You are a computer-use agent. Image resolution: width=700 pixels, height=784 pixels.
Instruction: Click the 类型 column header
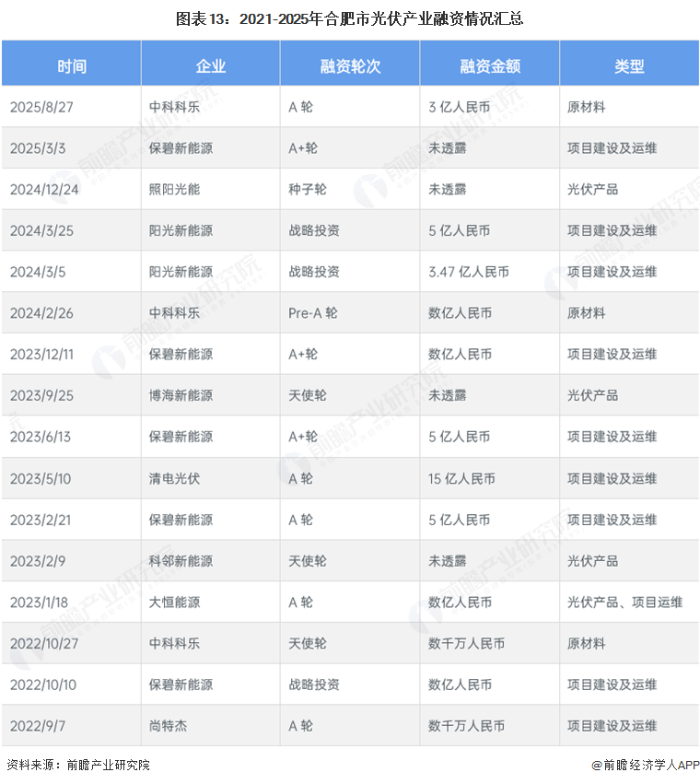pos(629,65)
